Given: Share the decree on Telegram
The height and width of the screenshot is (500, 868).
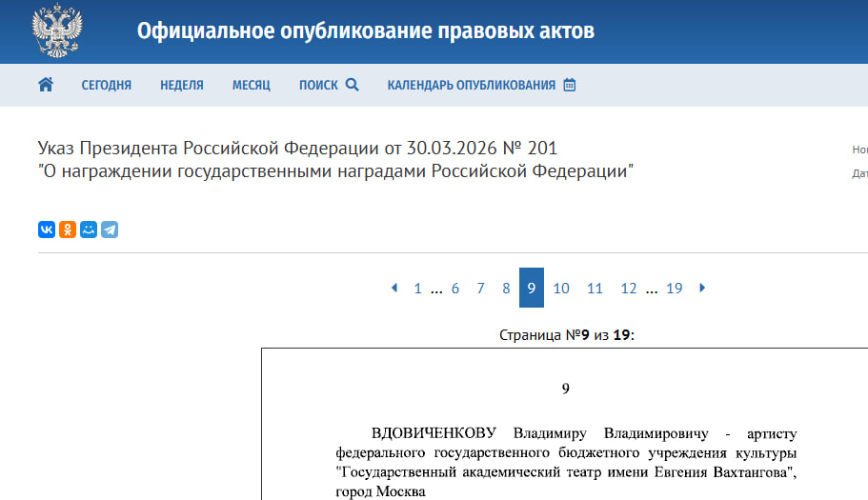Looking at the screenshot, I should [x=110, y=230].
